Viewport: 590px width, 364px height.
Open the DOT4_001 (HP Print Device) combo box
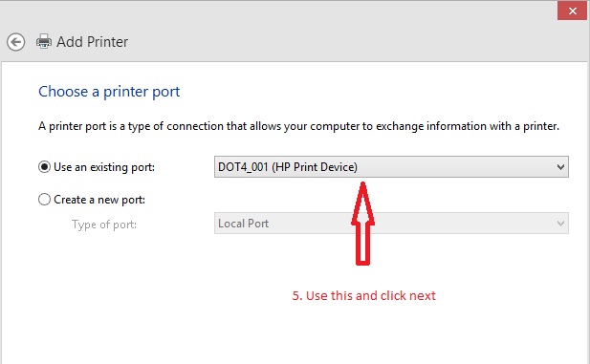coord(391,167)
